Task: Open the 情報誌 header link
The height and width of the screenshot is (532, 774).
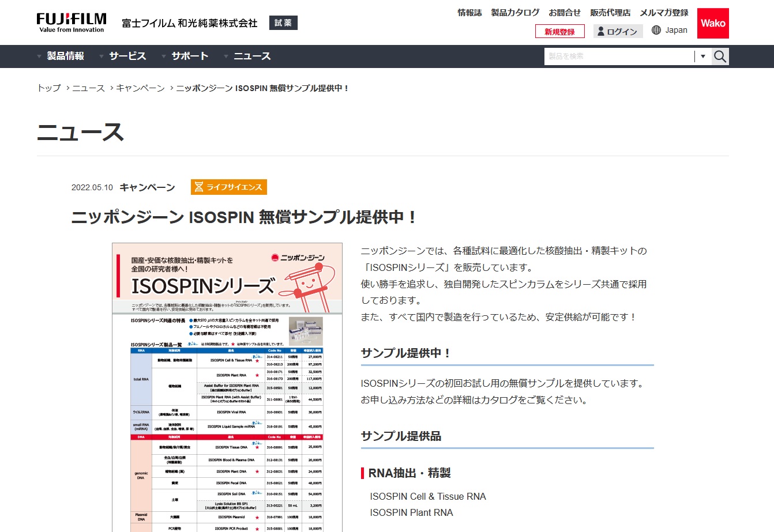Action: tap(469, 13)
